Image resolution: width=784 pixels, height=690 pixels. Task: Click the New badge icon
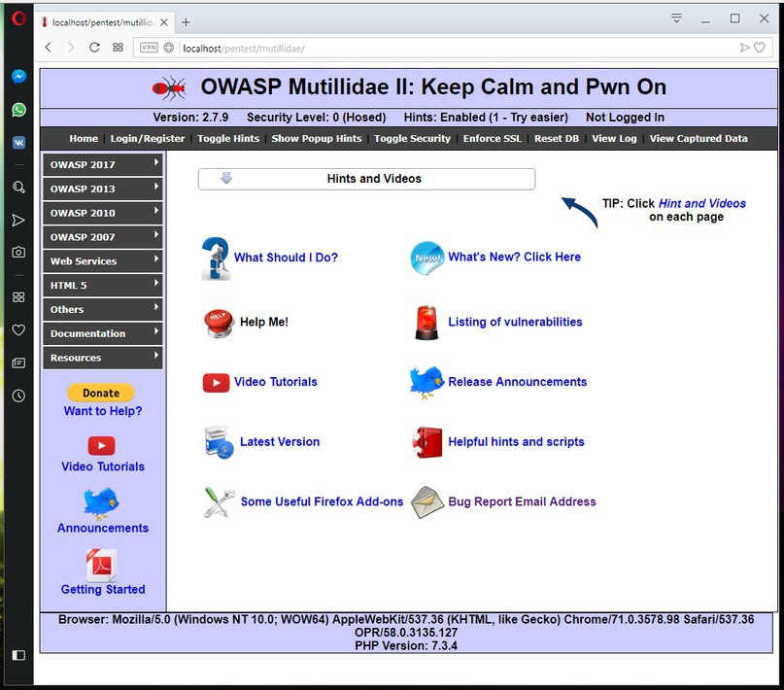pos(427,258)
